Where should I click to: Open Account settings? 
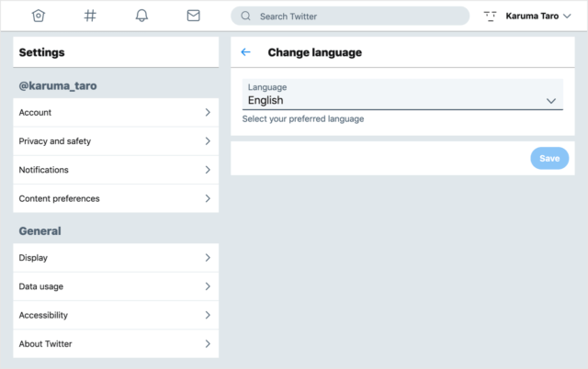116,112
